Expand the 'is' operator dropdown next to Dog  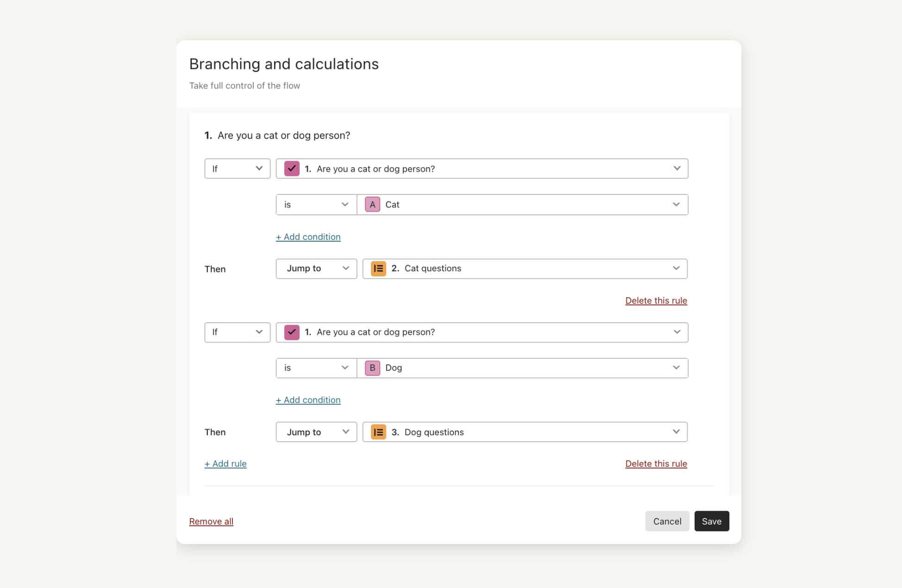coord(316,368)
